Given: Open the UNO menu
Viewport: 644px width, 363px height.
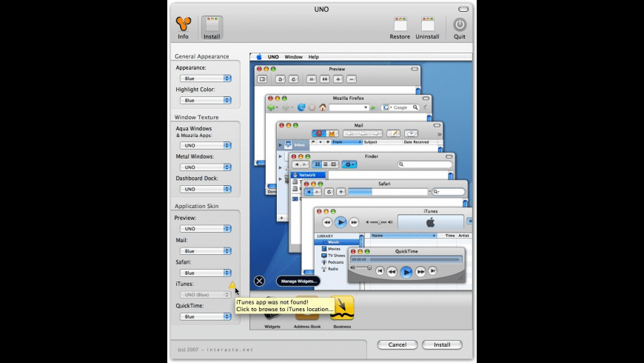Looking at the screenshot, I should pyautogui.click(x=273, y=57).
